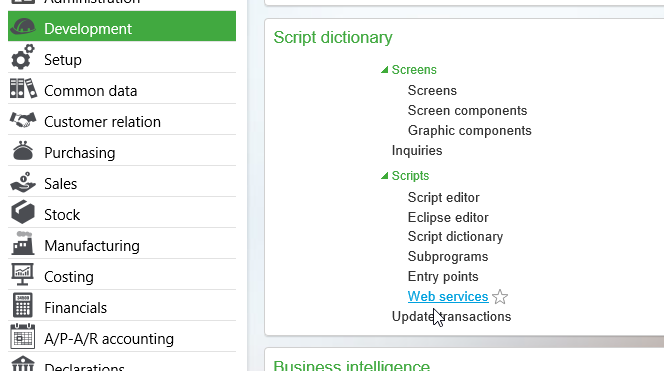Open the Inquiries entry
664x371 pixels.
[x=417, y=150]
